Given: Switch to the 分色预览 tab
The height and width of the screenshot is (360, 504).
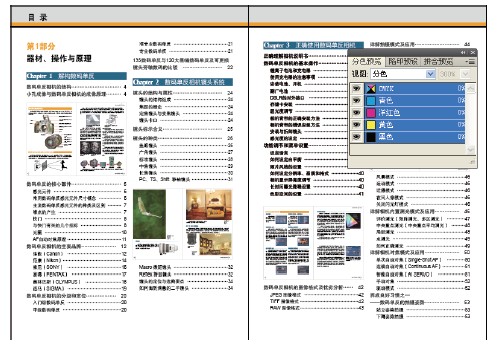Looking at the screenshot, I should (366, 62).
